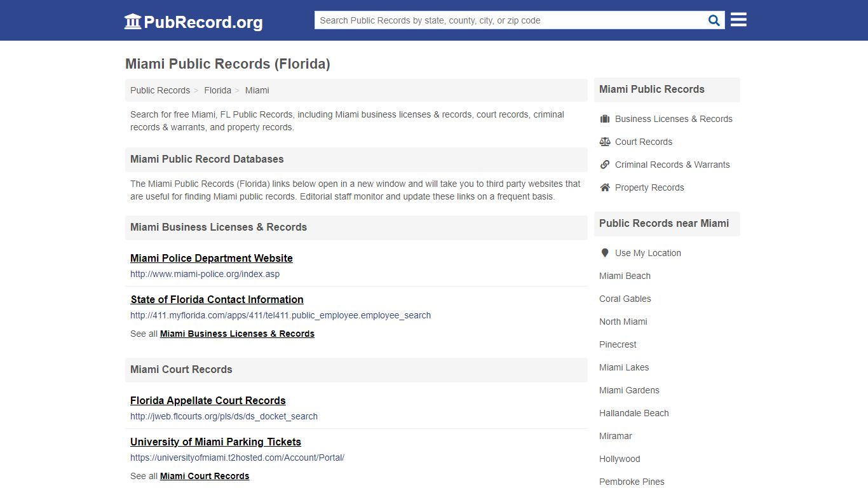Click the location pin icon
The image size is (868, 488).
tap(605, 253)
